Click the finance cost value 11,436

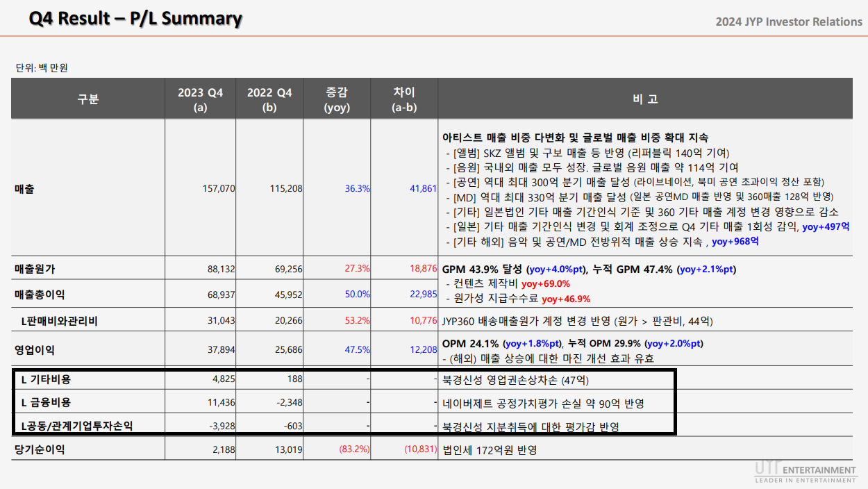[222, 403]
